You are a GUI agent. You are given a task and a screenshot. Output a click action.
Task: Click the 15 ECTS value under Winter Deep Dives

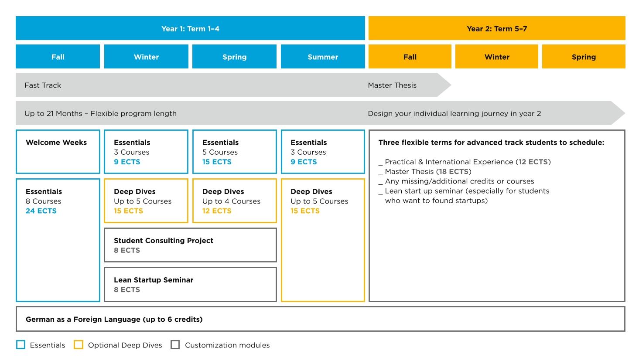click(128, 211)
